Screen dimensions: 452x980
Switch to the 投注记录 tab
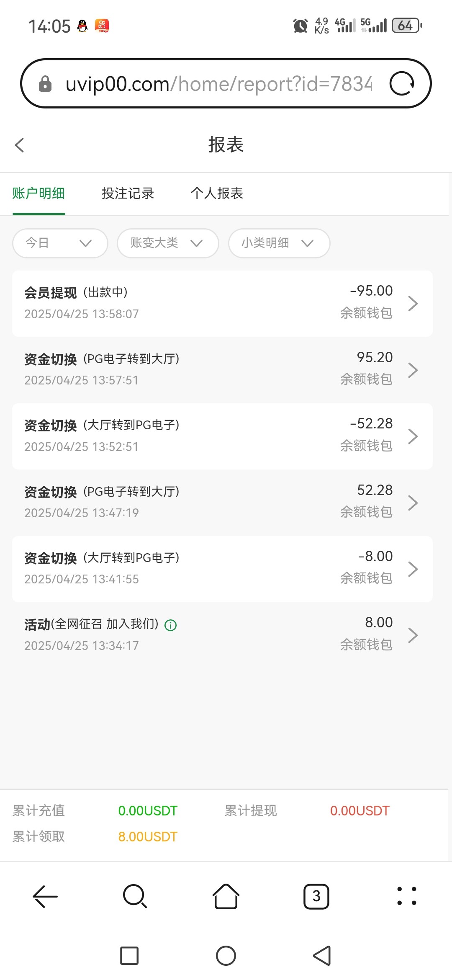128,193
